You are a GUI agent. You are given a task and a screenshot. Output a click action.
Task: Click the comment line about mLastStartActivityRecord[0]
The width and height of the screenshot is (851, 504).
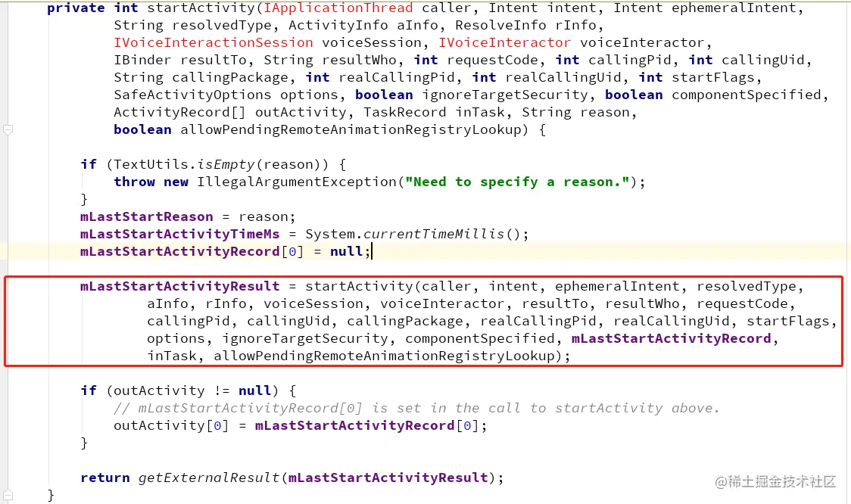click(x=417, y=408)
